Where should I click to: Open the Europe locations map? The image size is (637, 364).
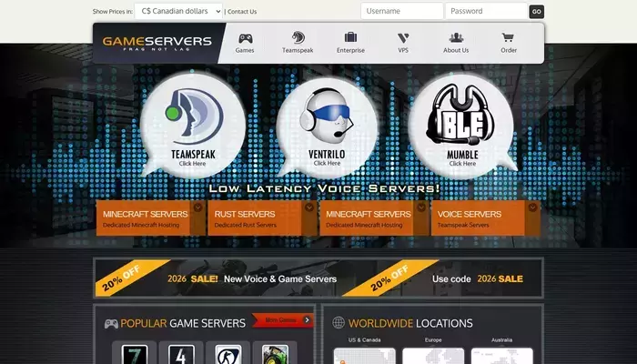click(433, 356)
